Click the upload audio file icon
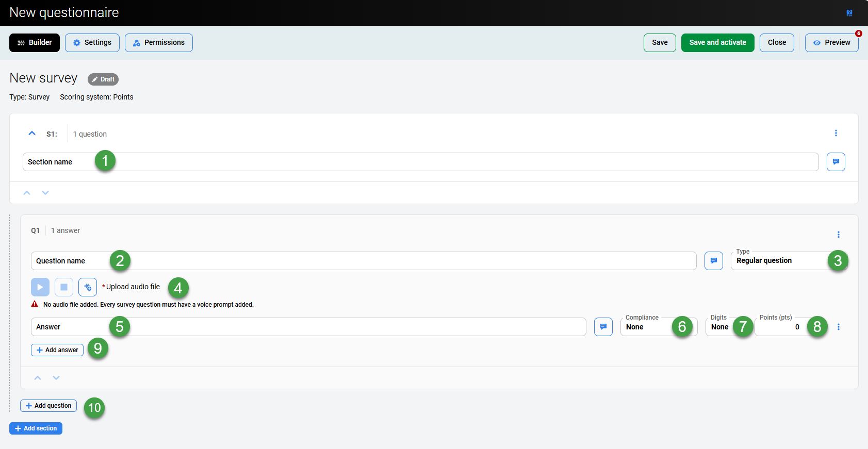The width and height of the screenshot is (868, 449). [x=88, y=287]
